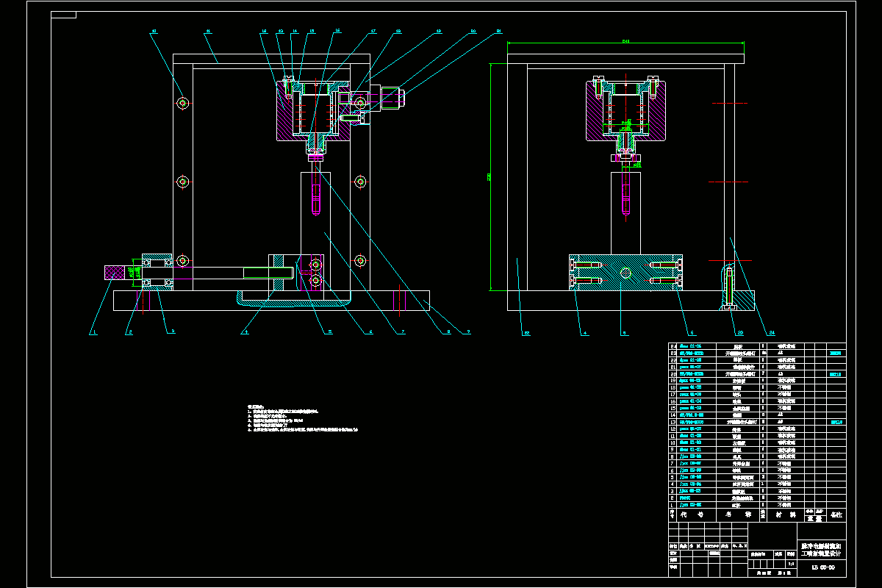
Task: Click balloon number 22 under the side view
Action: click(x=527, y=332)
